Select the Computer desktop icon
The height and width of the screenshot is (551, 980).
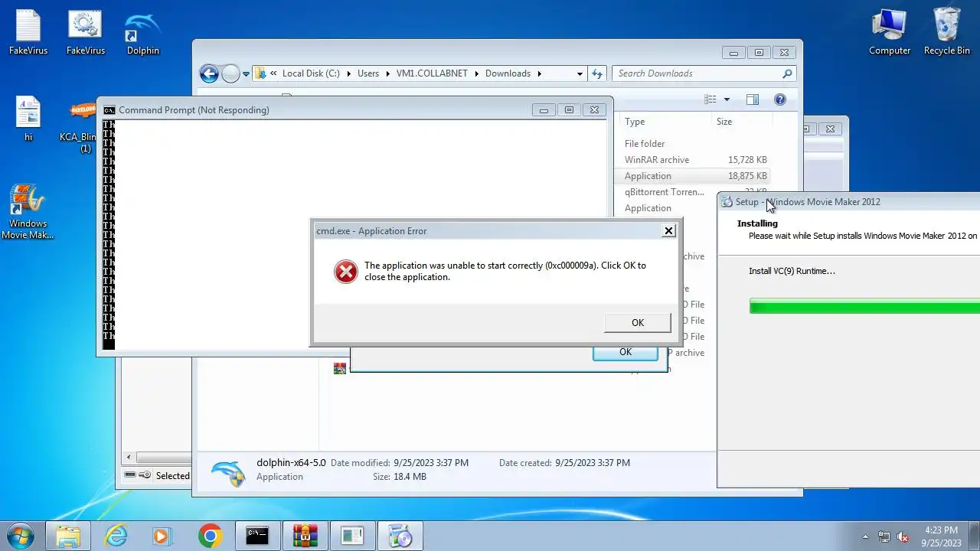click(x=890, y=32)
